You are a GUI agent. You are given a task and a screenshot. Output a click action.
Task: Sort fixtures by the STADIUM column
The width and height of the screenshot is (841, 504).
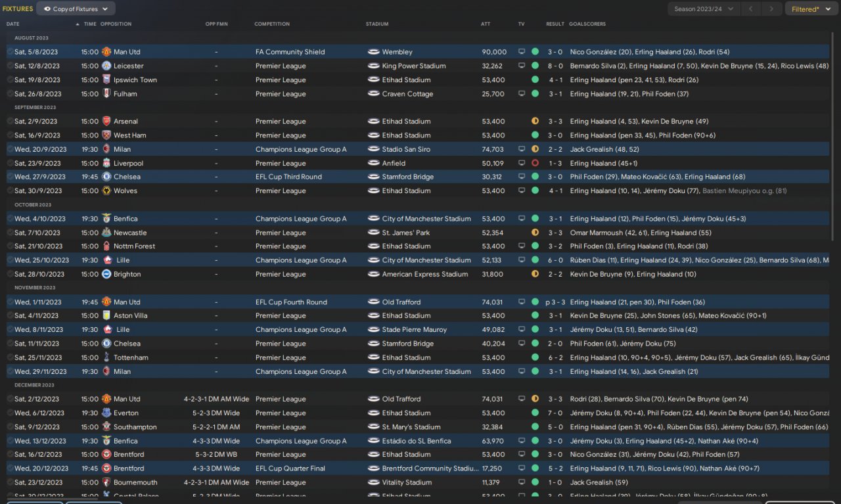377,24
